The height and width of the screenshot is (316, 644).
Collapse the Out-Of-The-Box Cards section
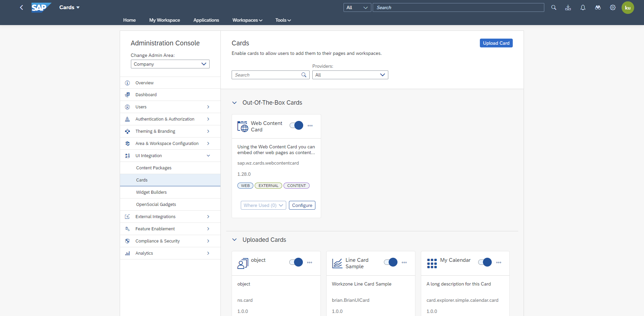pyautogui.click(x=234, y=103)
